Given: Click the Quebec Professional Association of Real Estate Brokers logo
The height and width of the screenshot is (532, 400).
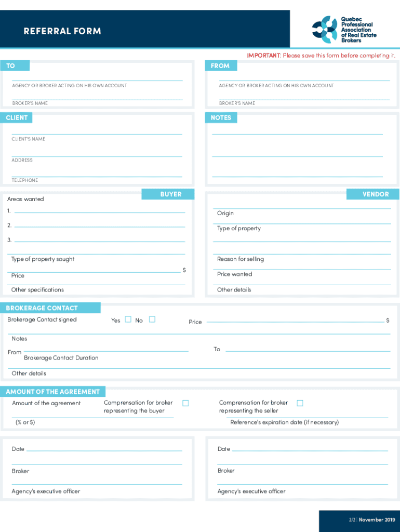Looking at the screenshot, I should click(344, 30).
